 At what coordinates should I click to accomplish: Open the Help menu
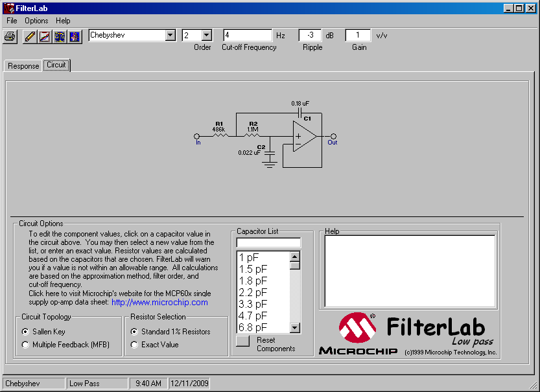(63, 21)
